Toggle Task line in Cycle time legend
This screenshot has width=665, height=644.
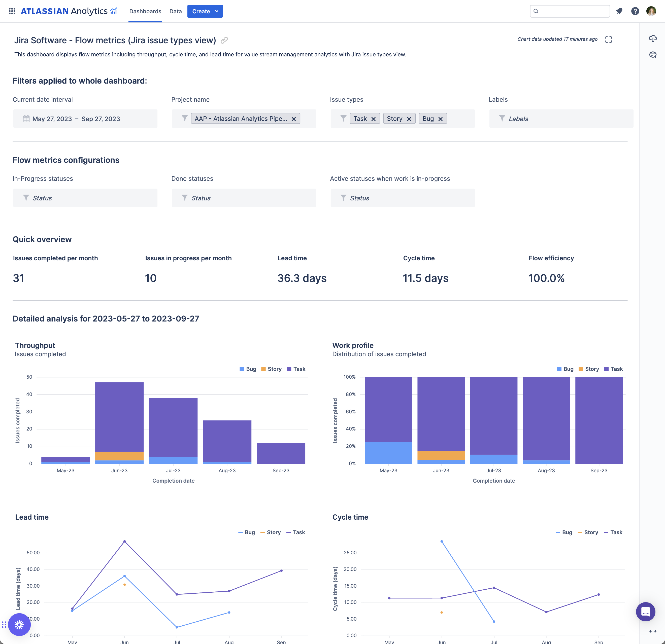coord(613,532)
